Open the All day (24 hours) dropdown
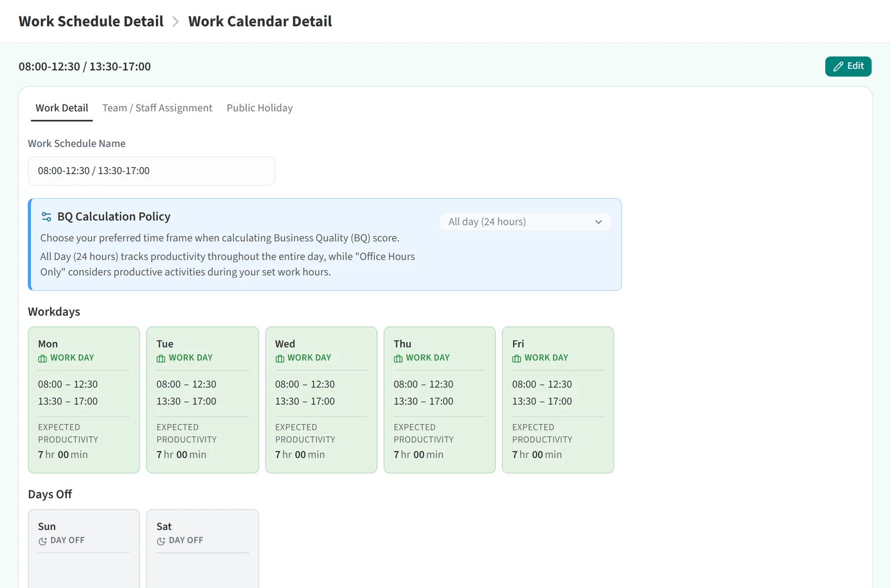The image size is (891, 588). click(x=525, y=222)
